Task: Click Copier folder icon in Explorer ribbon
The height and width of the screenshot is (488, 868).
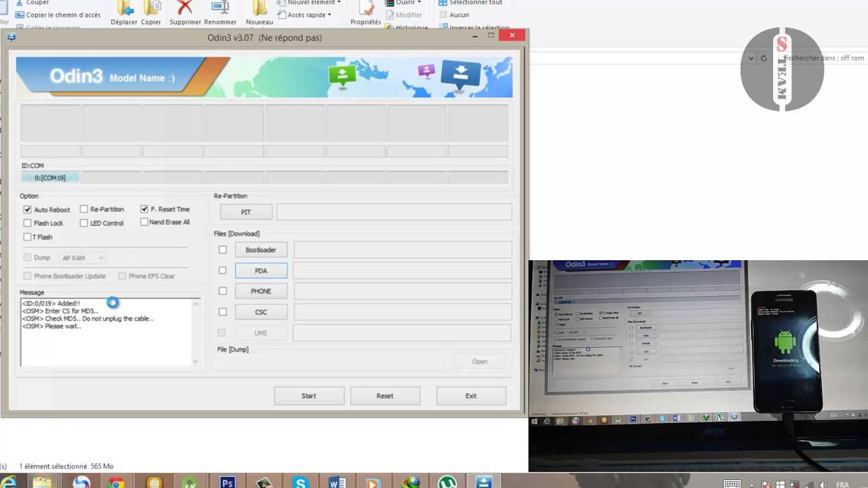Action: point(151,7)
